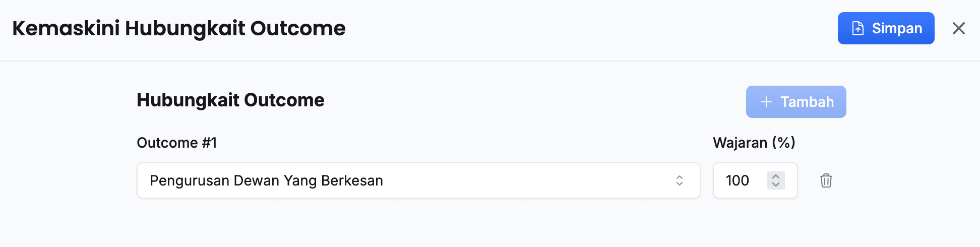Delete Outcome #1 using the trash icon

click(826, 180)
